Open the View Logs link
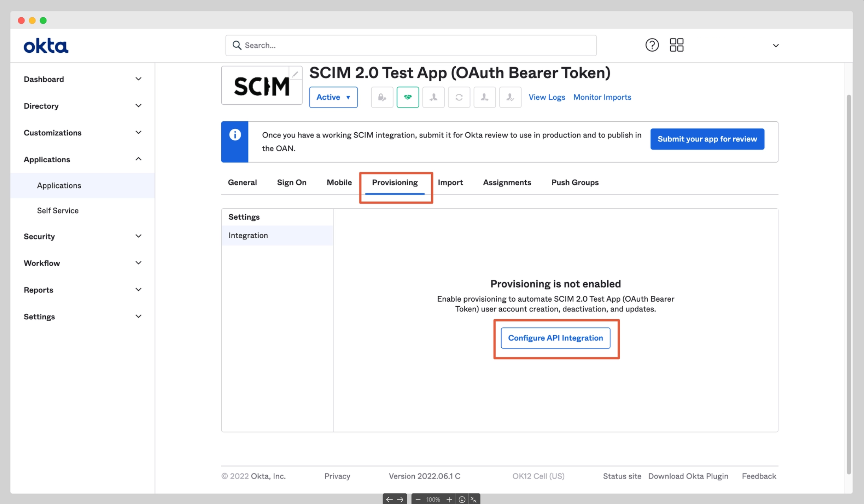 (547, 97)
